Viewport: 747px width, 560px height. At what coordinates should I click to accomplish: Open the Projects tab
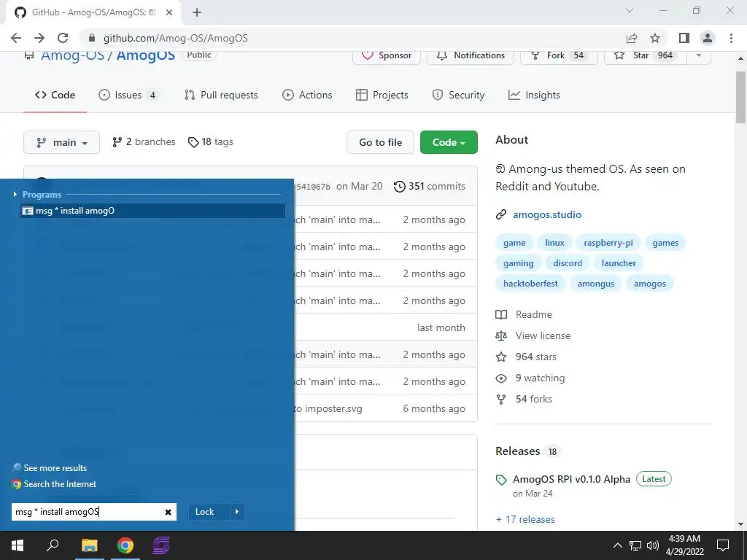click(382, 96)
